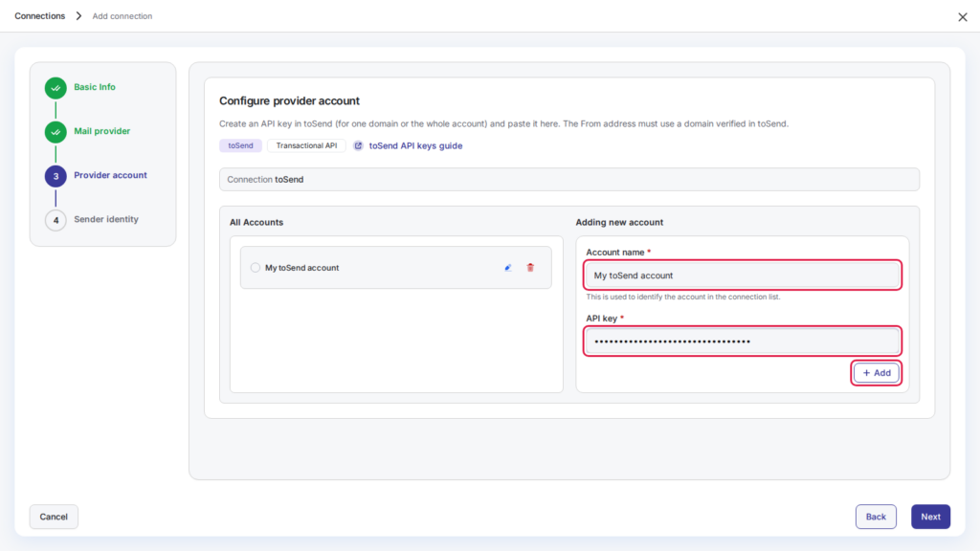980x551 pixels.
Task: Click 'Add connection' breadcrumb text
Action: (122, 16)
